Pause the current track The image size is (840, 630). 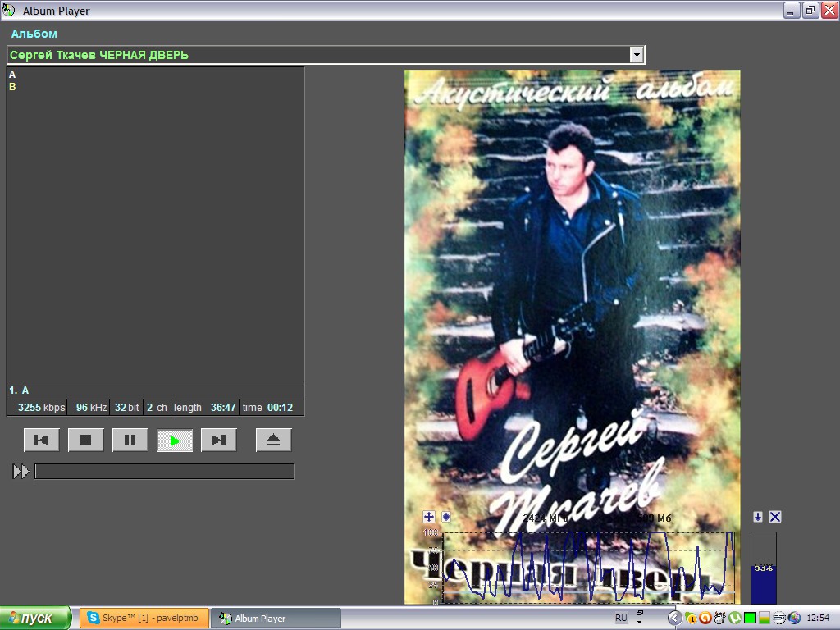(130, 440)
